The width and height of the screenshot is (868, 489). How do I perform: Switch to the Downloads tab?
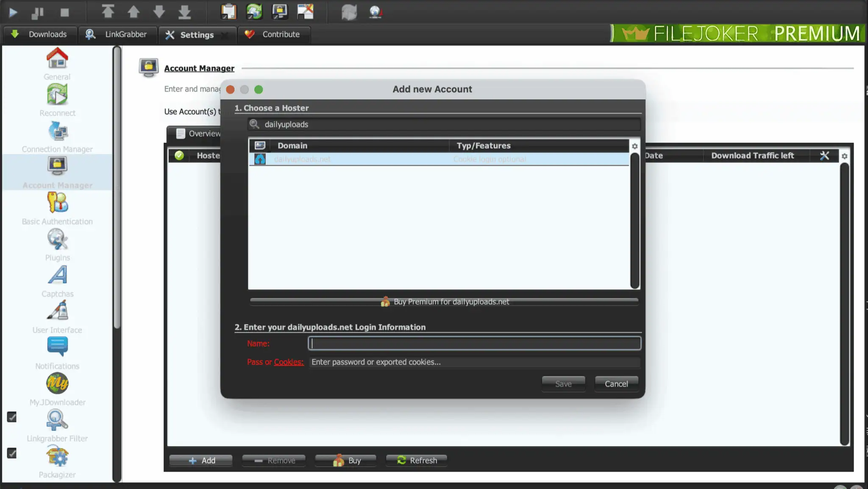(40, 34)
